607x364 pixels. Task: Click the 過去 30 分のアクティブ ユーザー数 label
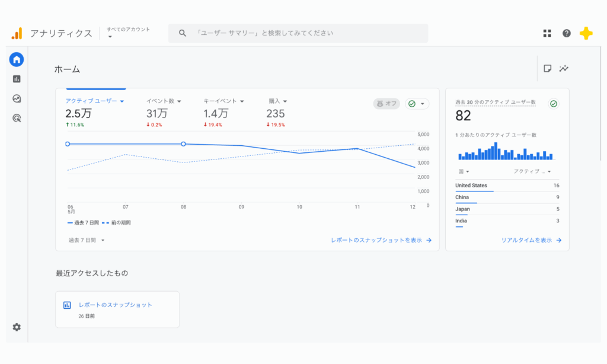(496, 102)
